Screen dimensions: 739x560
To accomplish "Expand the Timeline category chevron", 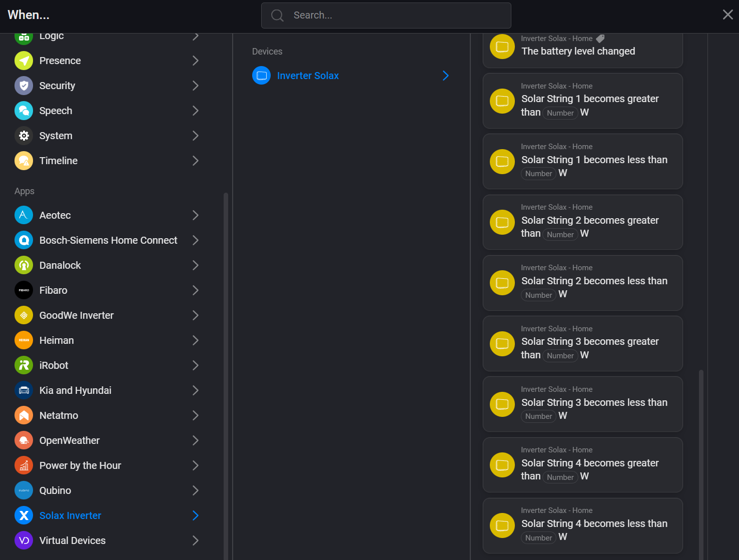I will point(196,161).
